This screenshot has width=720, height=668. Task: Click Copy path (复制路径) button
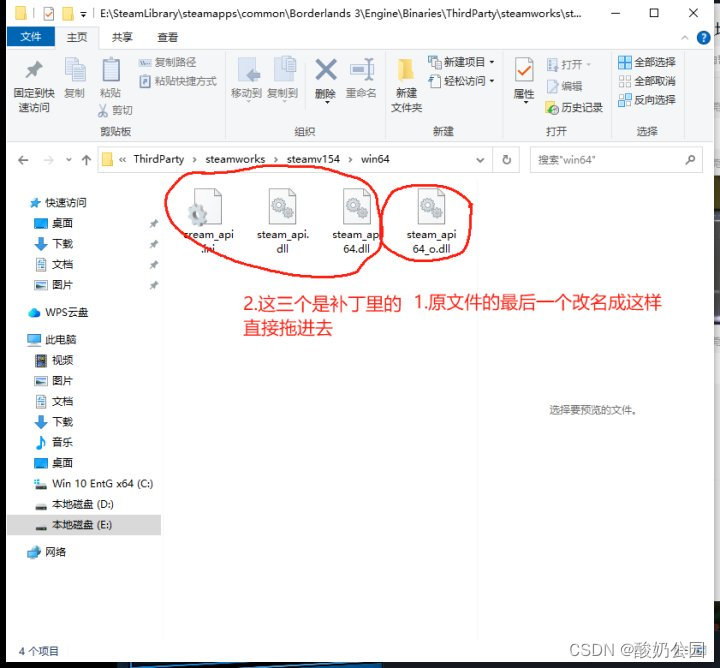click(x=168, y=62)
